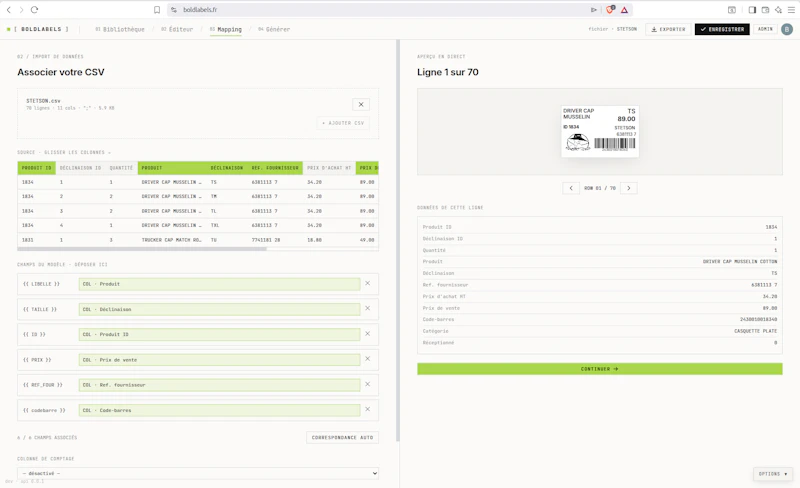The image size is (800, 488).
Task: Click the TRUCKER CAP MATCH cell
Action: [x=171, y=240]
